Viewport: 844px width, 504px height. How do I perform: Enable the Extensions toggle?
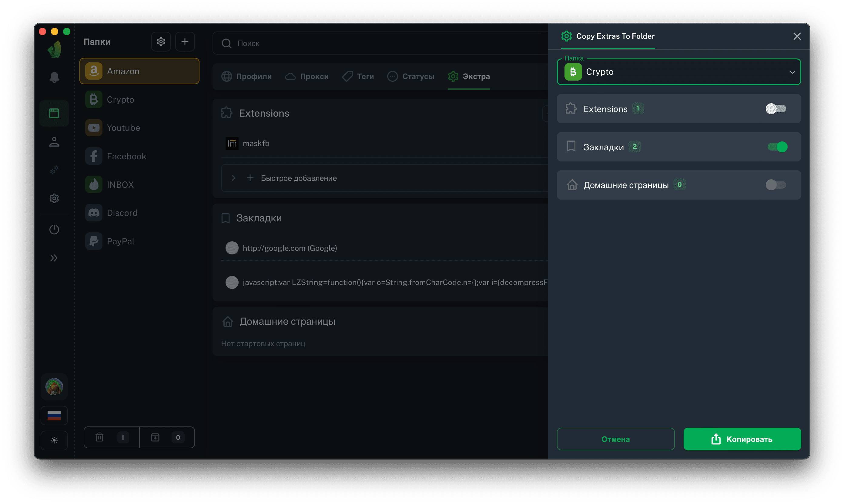[x=775, y=109]
